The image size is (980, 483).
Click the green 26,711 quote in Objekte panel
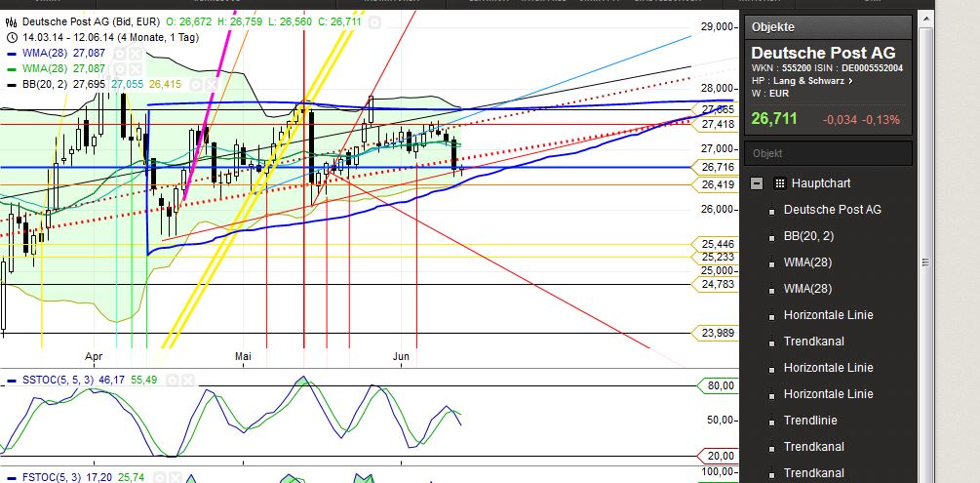click(x=773, y=119)
